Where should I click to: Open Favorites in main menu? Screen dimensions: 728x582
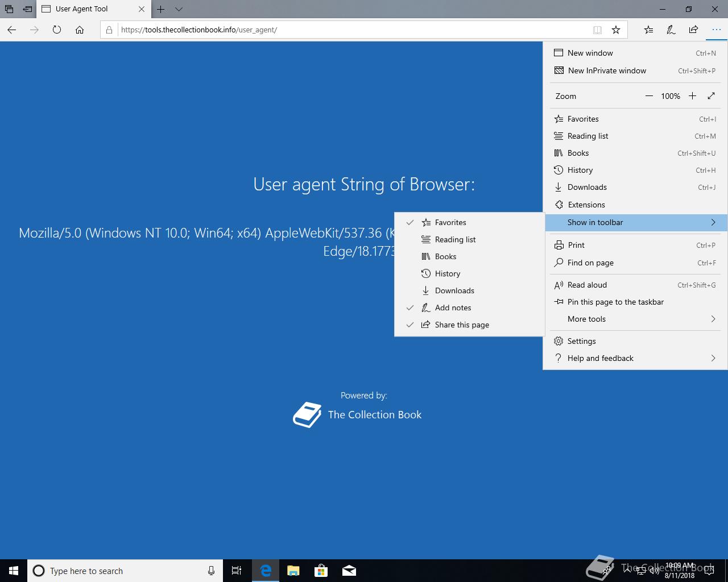(x=635, y=119)
